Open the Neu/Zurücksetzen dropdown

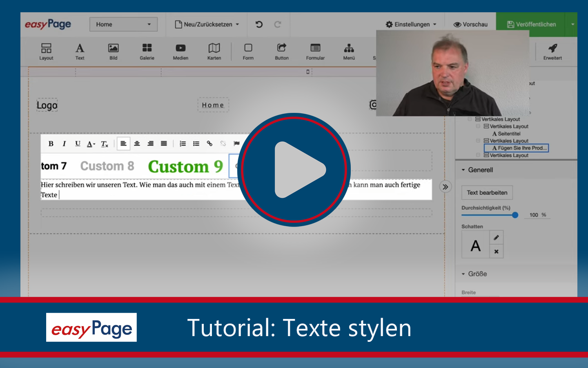point(206,24)
